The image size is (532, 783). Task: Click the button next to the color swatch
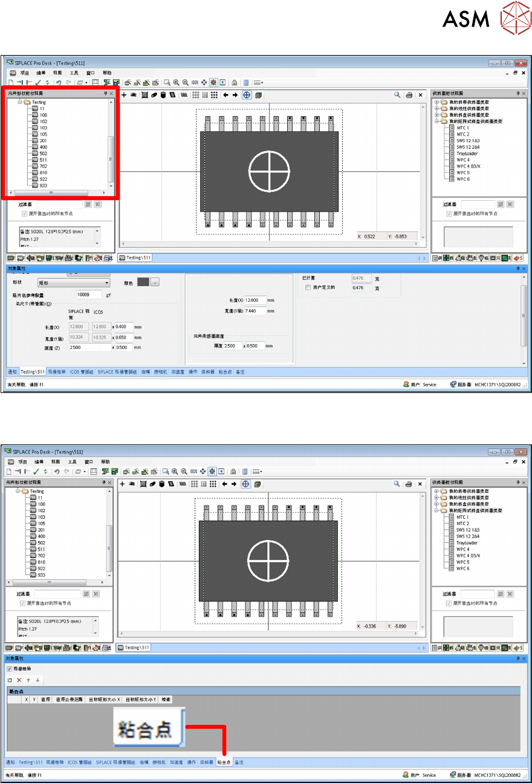[155, 282]
